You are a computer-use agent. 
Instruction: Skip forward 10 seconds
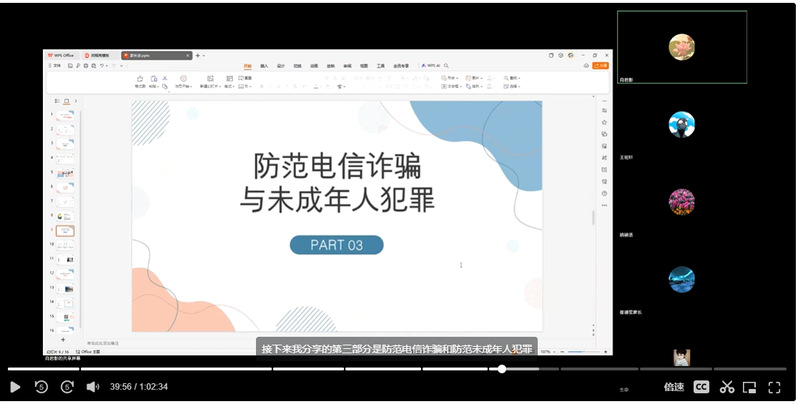tap(66, 387)
